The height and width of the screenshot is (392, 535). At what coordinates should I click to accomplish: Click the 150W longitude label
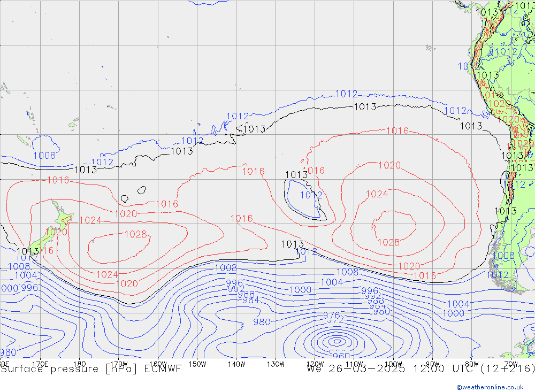coord(197,364)
